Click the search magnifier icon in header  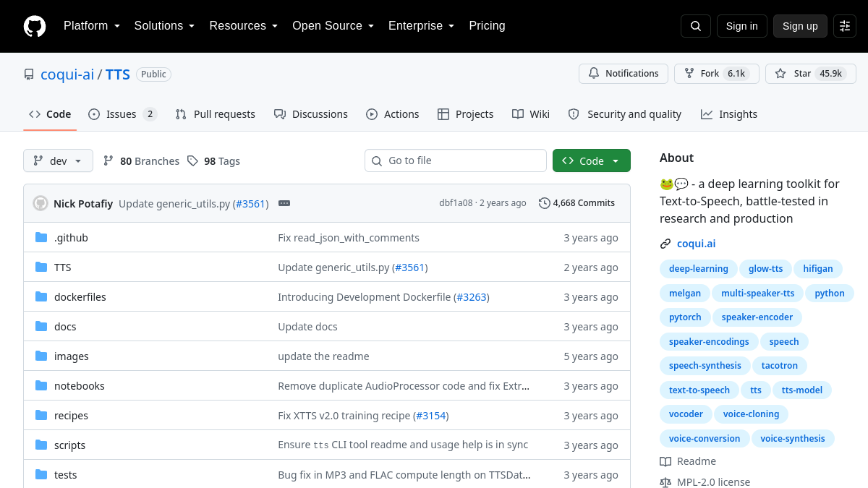(696, 26)
